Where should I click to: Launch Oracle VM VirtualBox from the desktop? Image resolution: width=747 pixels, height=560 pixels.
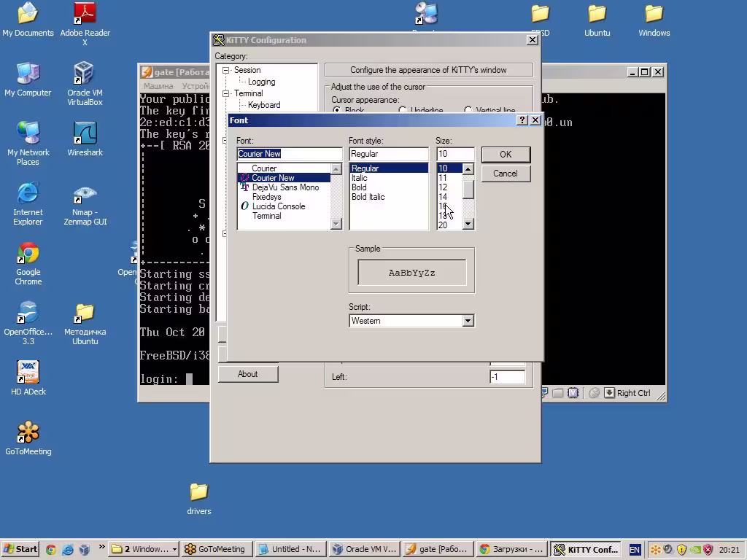85,84
